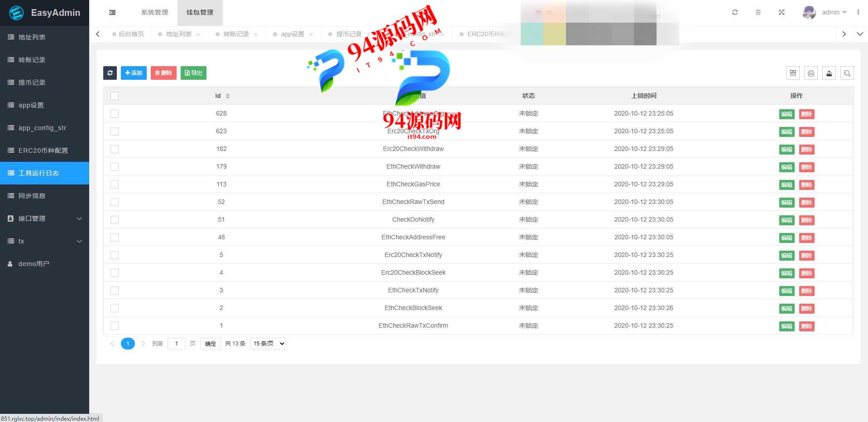Open the admin user dropdown
The image size is (868, 422).
[x=834, y=12]
